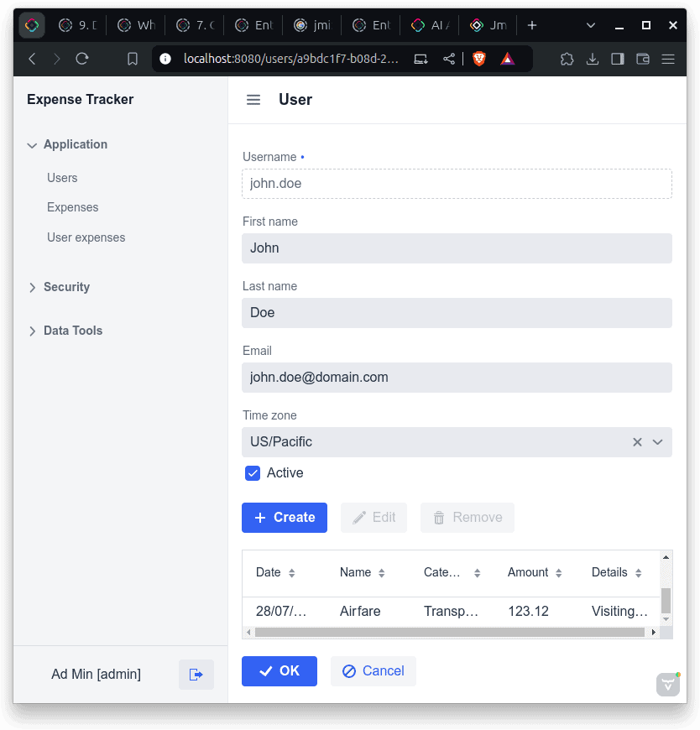This screenshot has width=700, height=730.
Task: Bookmark this page using the bookmark icon
Action: click(x=133, y=59)
